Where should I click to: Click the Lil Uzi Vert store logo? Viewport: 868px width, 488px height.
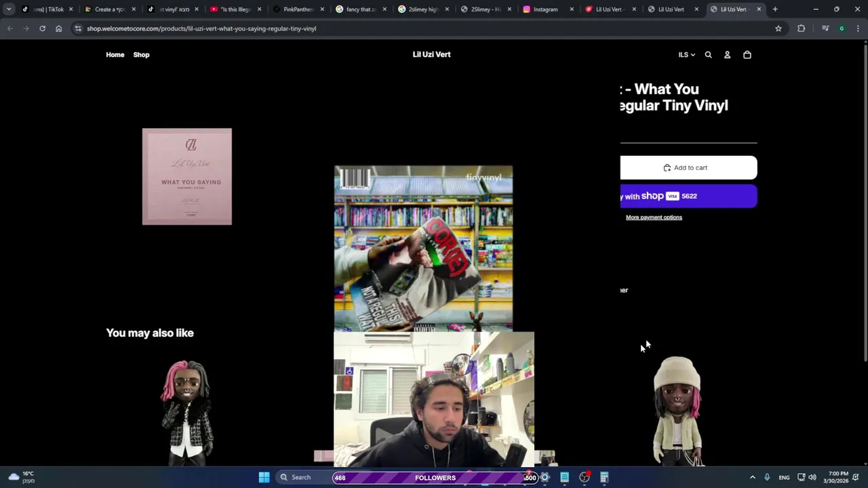pos(431,54)
